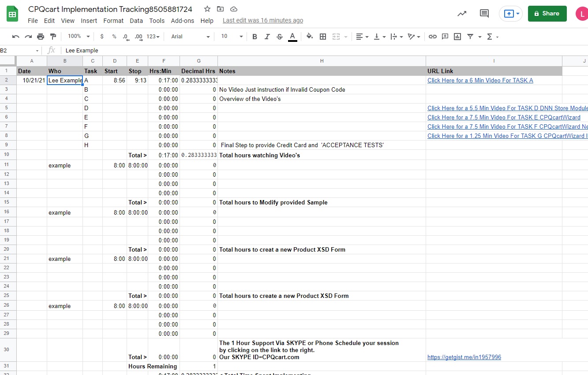Click the green Share button

click(x=547, y=14)
